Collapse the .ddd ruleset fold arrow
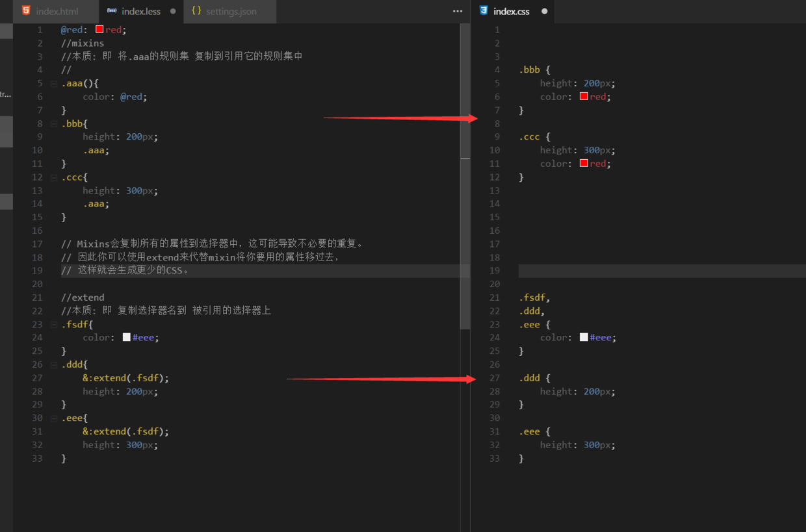This screenshot has height=532, width=806. [x=54, y=364]
